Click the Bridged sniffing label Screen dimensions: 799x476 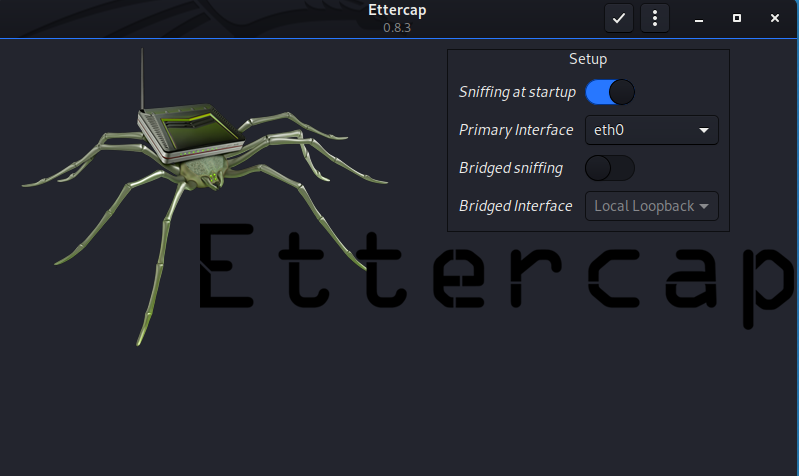click(511, 168)
